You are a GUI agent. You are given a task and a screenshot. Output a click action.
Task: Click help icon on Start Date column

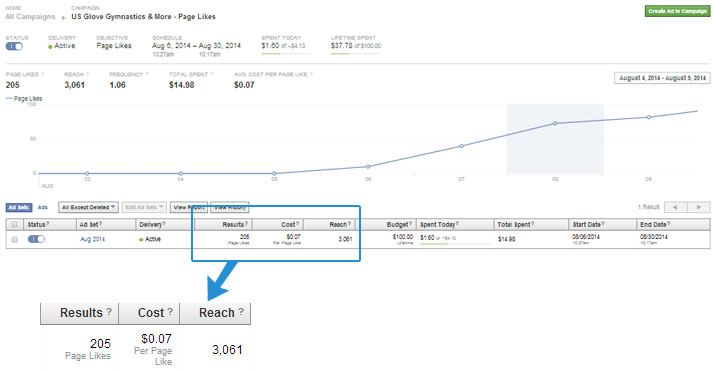(x=604, y=224)
